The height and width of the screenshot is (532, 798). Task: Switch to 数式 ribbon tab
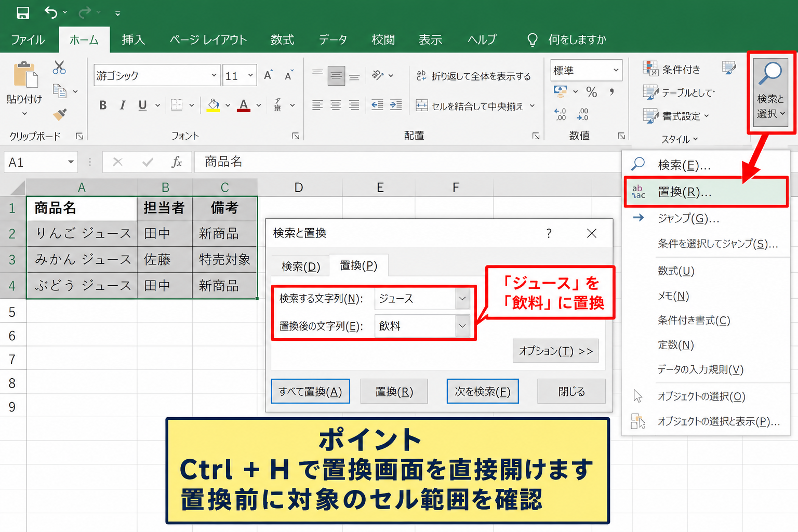point(282,39)
